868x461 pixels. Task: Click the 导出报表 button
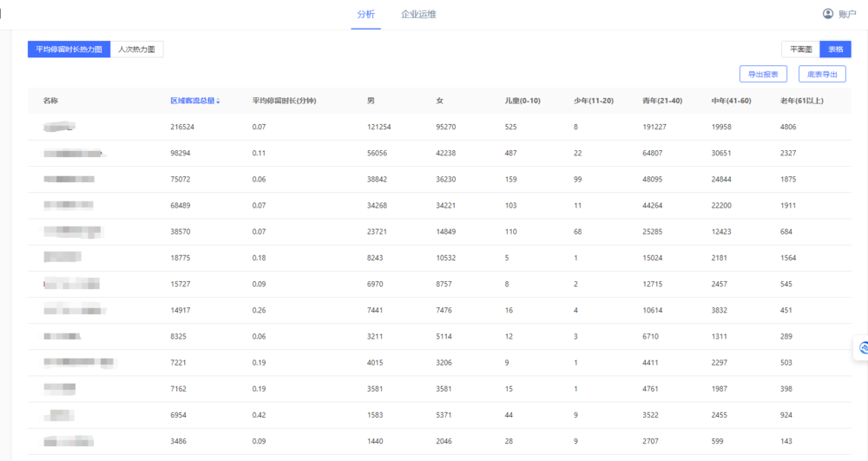pos(763,74)
